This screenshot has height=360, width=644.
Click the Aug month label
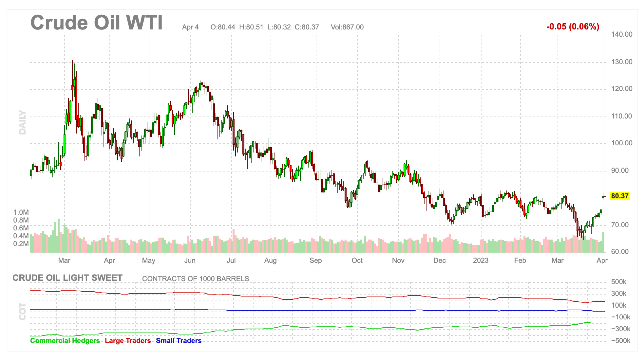click(x=271, y=261)
